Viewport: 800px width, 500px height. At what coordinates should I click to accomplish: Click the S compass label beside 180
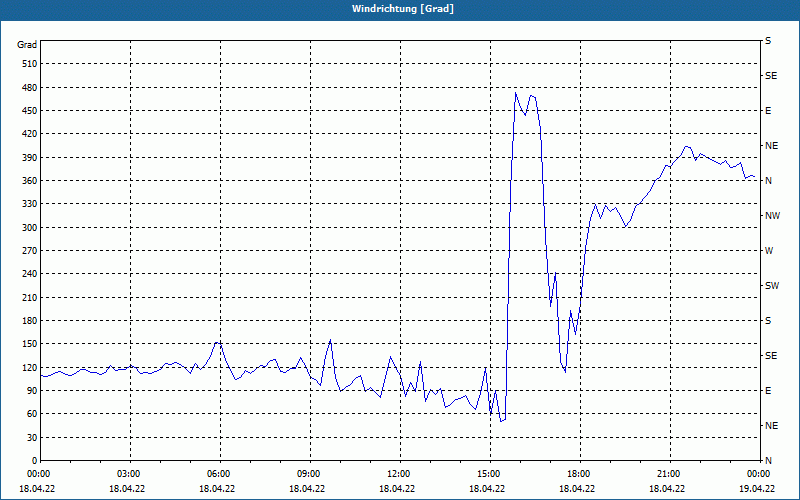768,320
